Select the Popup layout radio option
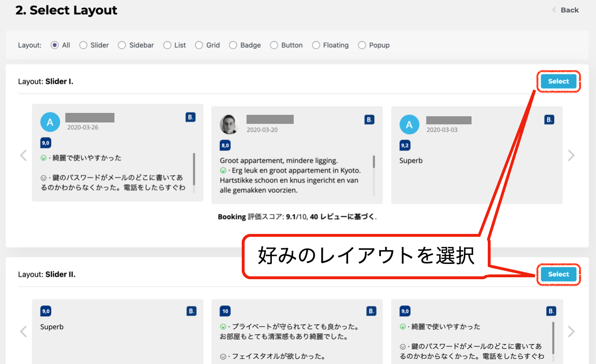 [362, 45]
